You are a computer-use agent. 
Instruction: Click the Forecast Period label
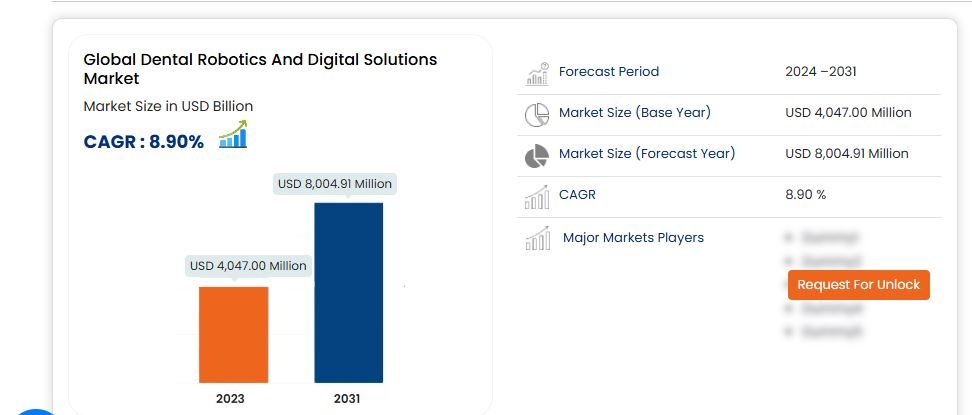(608, 72)
